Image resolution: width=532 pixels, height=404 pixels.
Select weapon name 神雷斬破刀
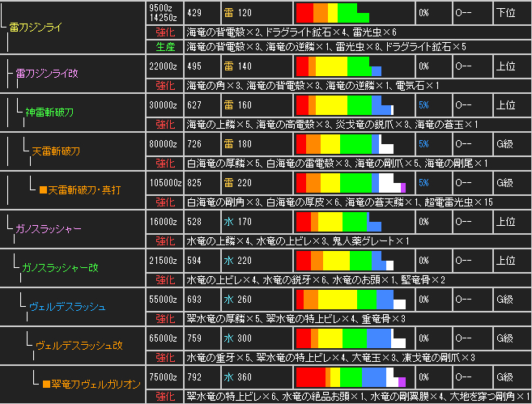(49, 113)
